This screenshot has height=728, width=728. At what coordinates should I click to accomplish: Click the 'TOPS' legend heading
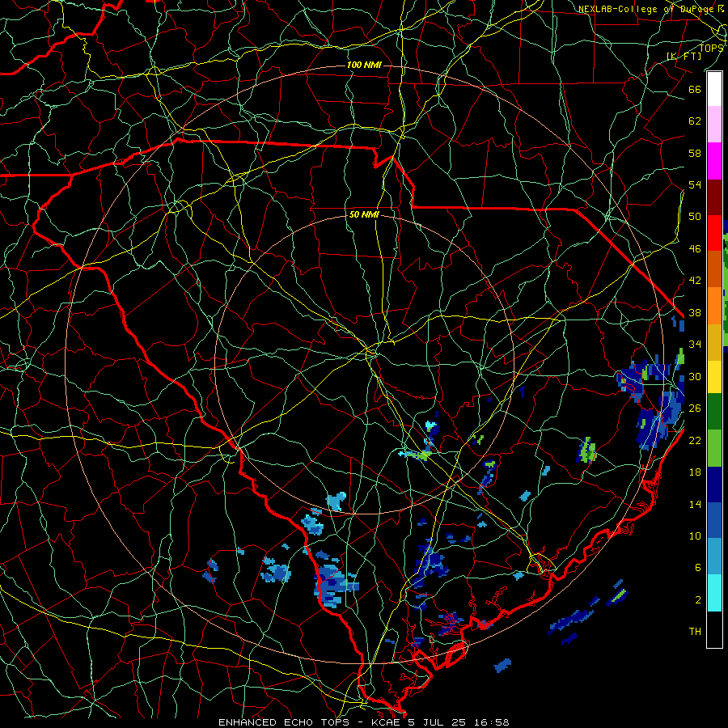point(711,48)
